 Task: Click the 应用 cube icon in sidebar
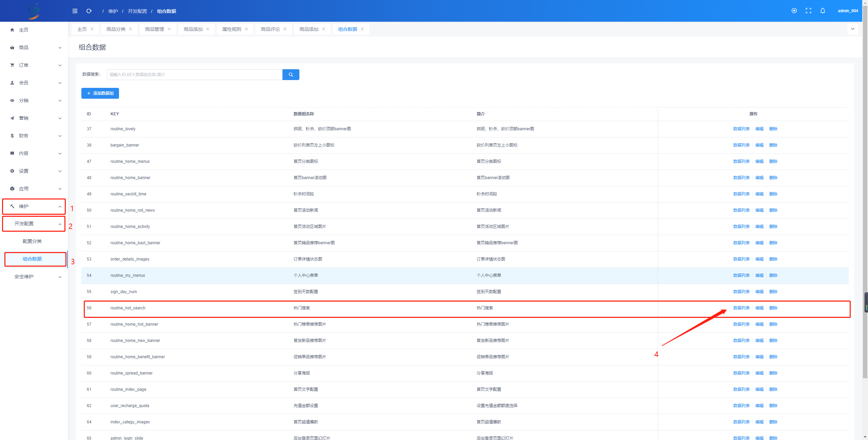point(12,189)
